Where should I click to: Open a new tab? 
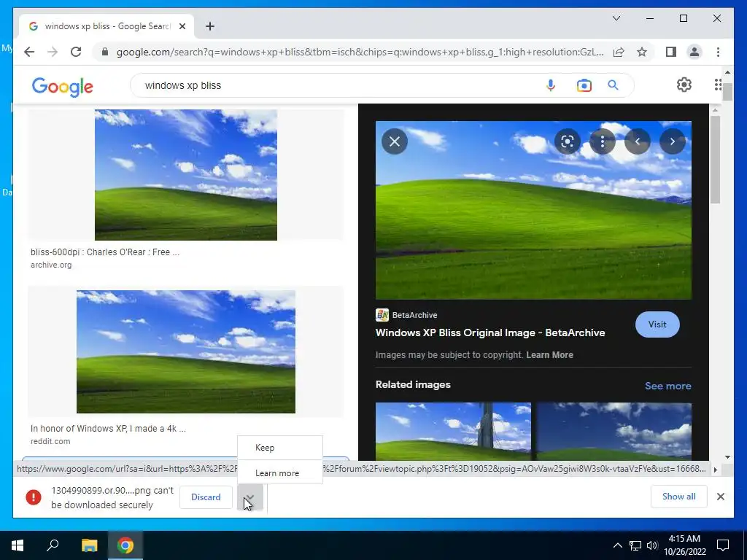209,26
